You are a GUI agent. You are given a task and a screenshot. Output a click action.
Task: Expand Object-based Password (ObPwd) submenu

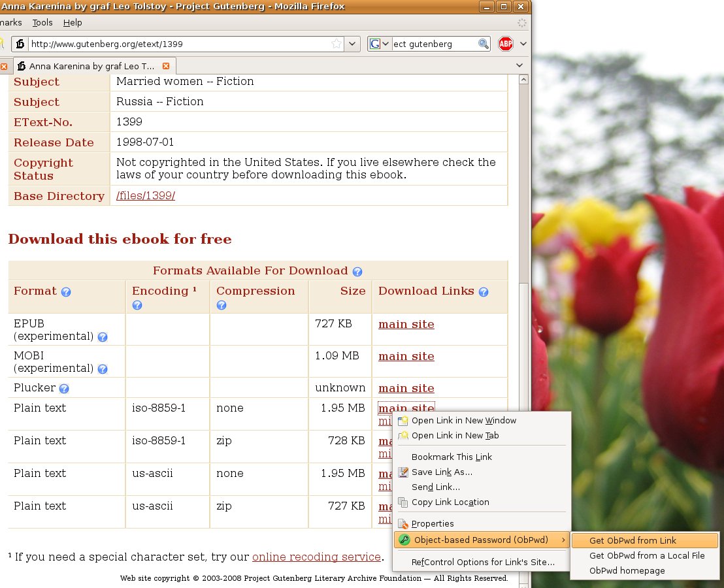coord(481,540)
